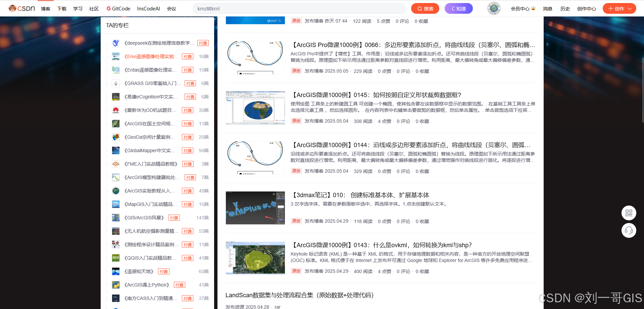
Task: Open the 0145 自定义形状裁剪数据框 thumbnail
Action: click(255, 107)
